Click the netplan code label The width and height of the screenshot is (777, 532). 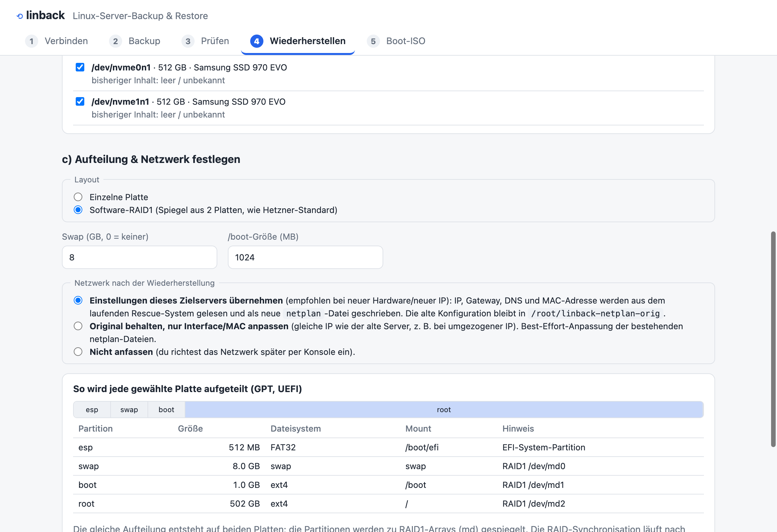(x=303, y=313)
